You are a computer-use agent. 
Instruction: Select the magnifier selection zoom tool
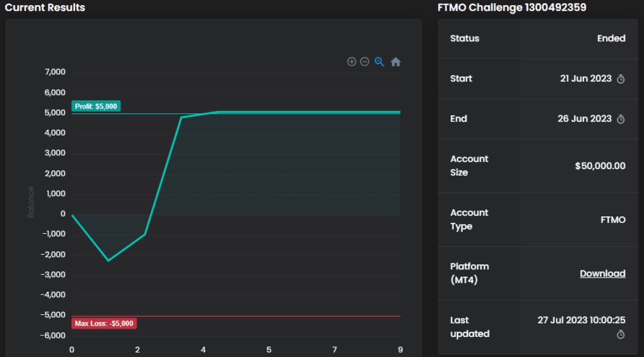point(380,62)
